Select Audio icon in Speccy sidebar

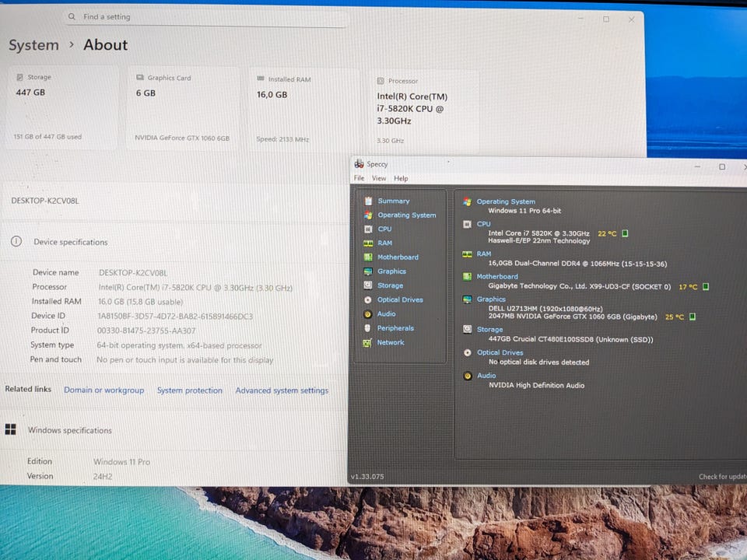(x=367, y=314)
